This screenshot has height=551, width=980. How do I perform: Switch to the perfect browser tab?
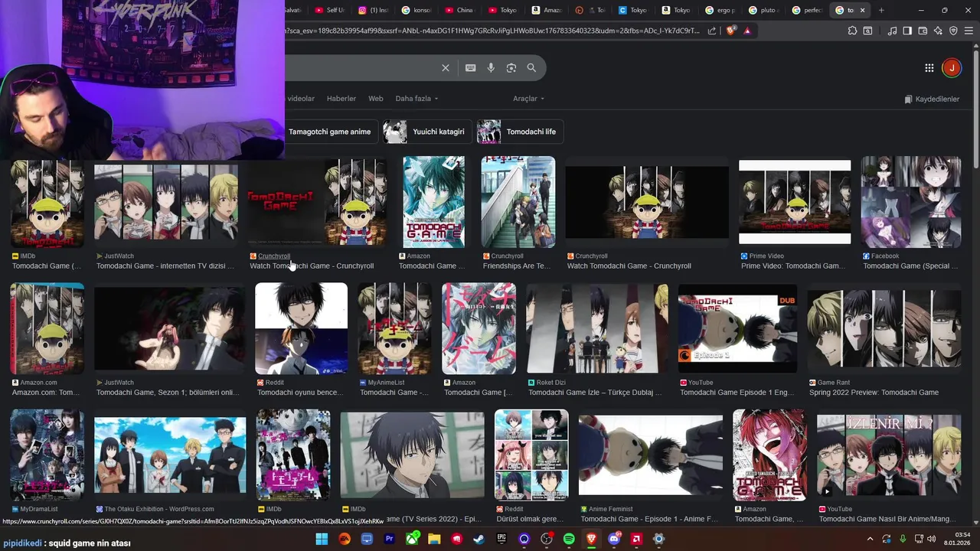[807, 10]
